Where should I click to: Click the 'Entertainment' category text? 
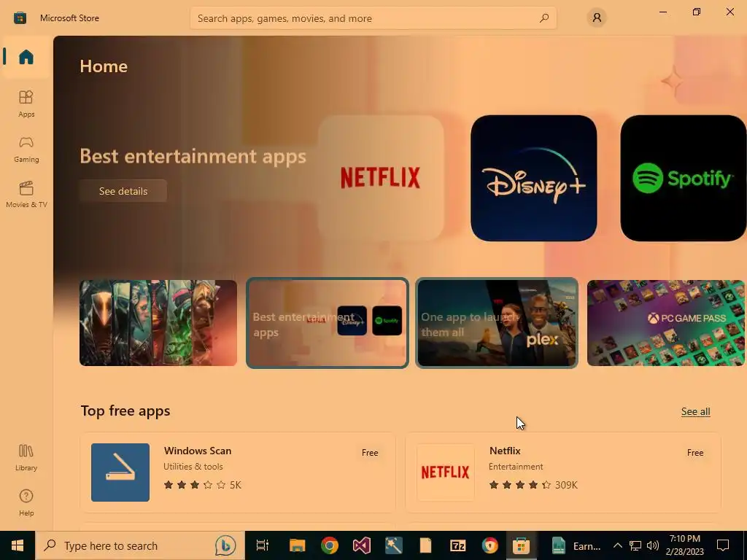click(516, 467)
